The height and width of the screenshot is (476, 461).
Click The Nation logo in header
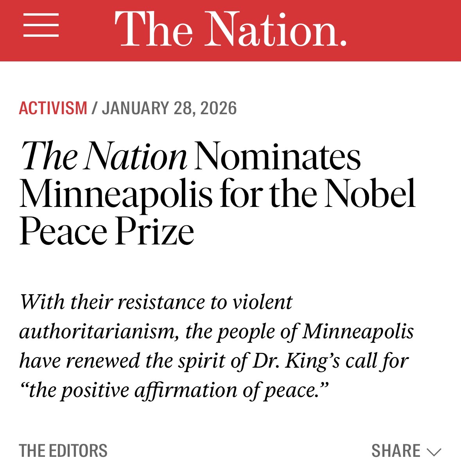(230, 29)
